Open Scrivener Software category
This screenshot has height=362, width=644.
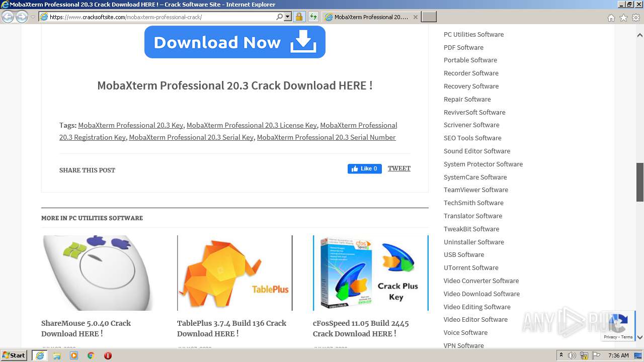coord(471,125)
